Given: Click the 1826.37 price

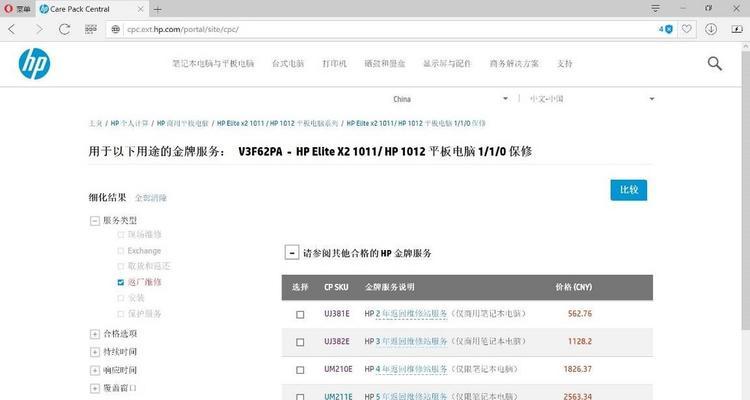Looking at the screenshot, I should click(577, 369).
